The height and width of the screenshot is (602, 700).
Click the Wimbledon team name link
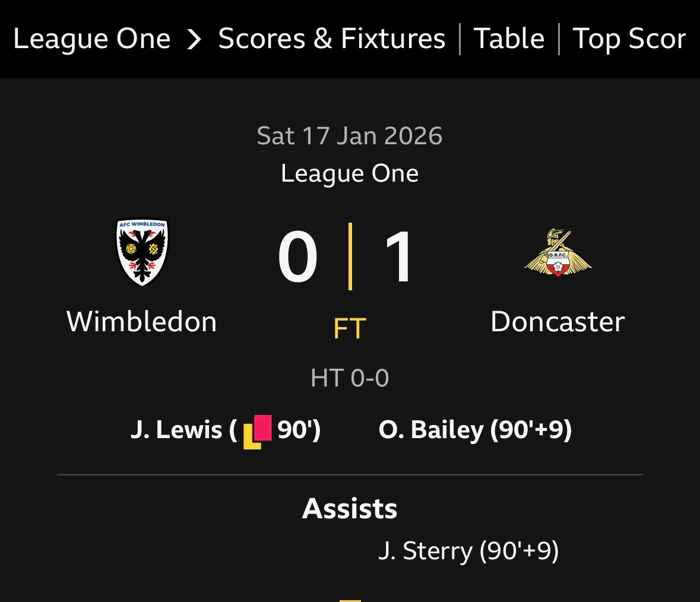pyautogui.click(x=141, y=321)
